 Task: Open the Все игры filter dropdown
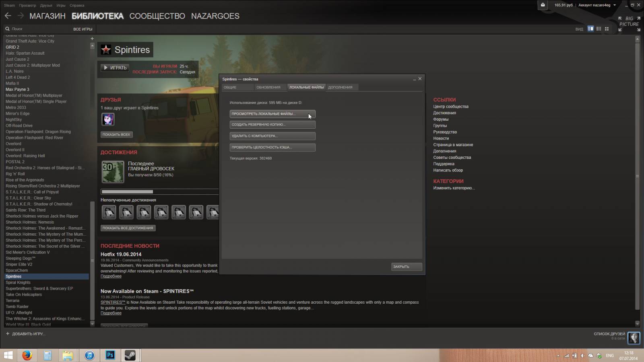pos(83,29)
